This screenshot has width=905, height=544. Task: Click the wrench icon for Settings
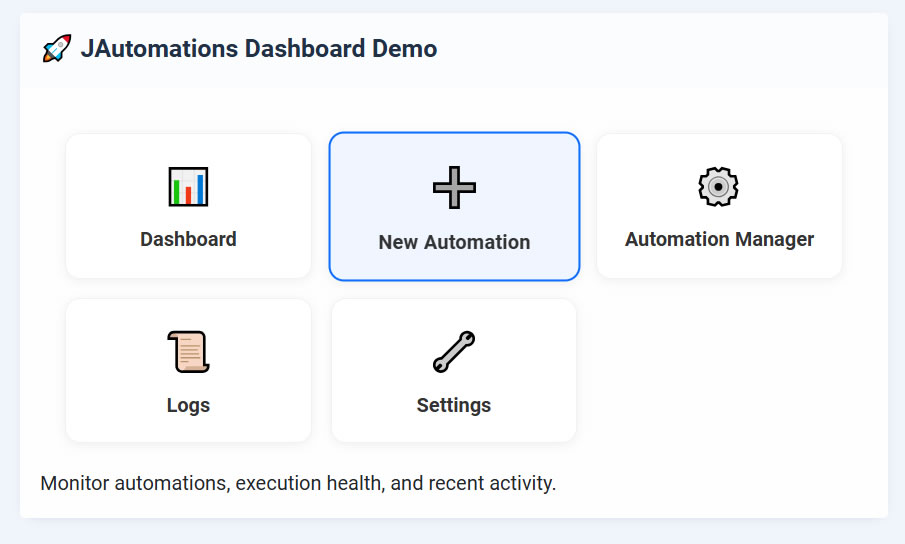coord(454,352)
